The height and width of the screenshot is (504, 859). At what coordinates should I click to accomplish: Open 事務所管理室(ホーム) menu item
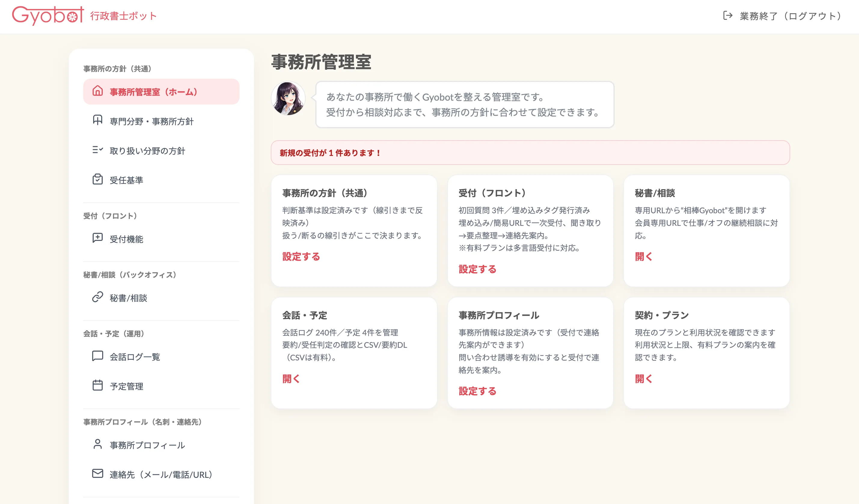pos(153,92)
